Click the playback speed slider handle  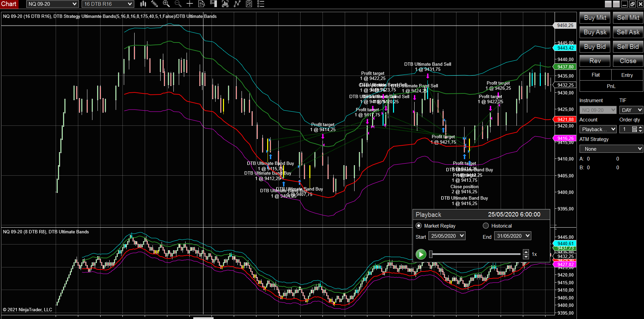(431, 254)
